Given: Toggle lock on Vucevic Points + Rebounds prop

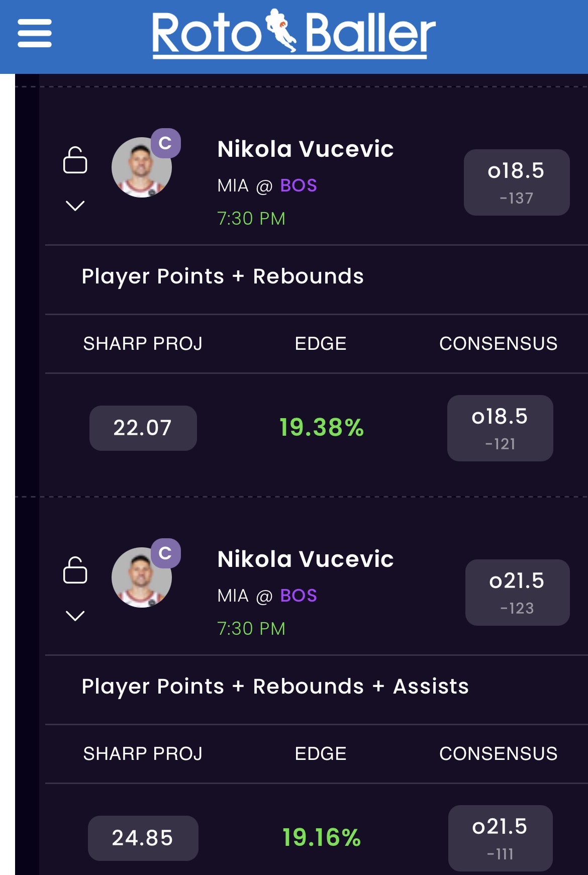Looking at the screenshot, I should 75,160.
